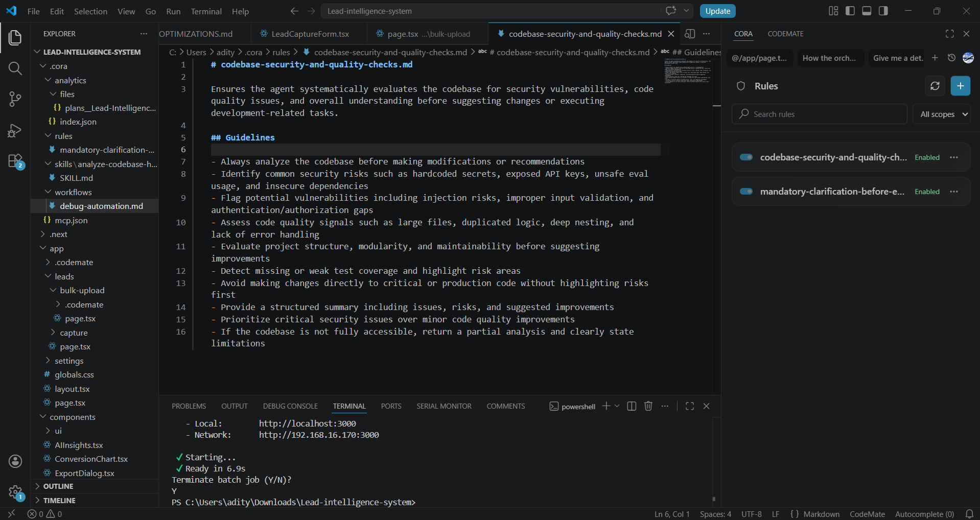This screenshot has width=980, height=520.
Task: Open the Terminal menu
Action: 206,11
